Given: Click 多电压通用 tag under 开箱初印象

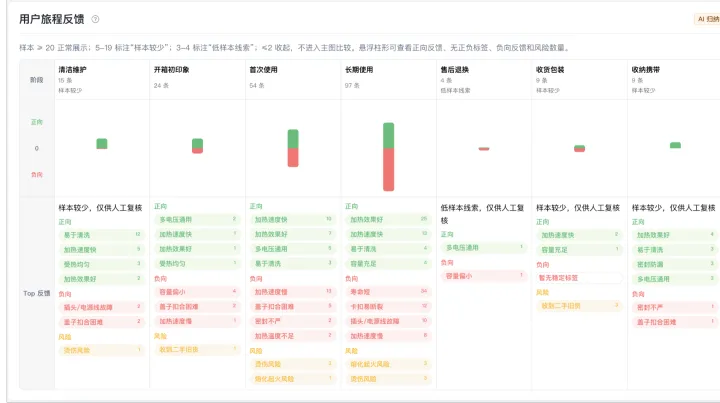Looking at the screenshot, I should (x=197, y=219).
